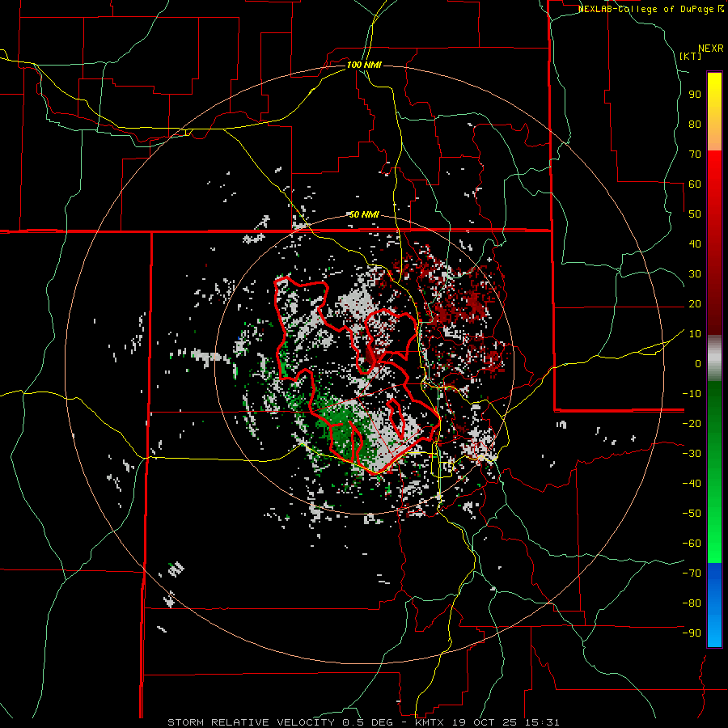Click the 10 scale value
The width and height of the screenshot is (728, 728).
(695, 334)
